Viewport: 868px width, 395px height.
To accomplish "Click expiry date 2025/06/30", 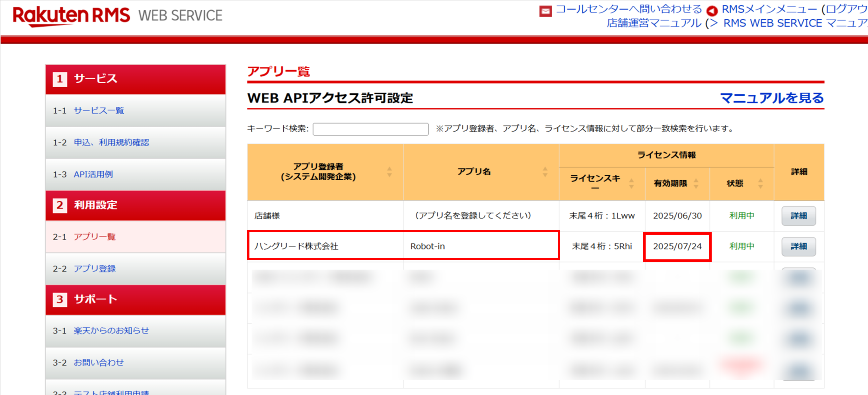I will tap(677, 216).
